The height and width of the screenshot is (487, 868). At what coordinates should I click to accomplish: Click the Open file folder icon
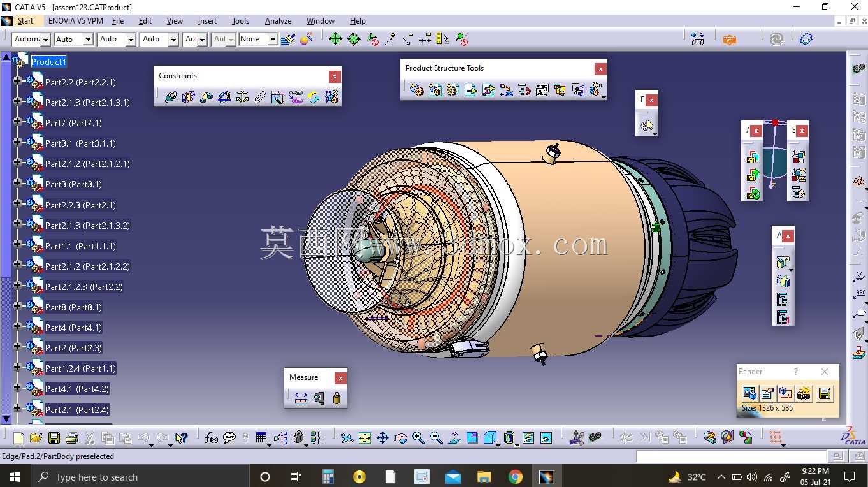tap(36, 438)
